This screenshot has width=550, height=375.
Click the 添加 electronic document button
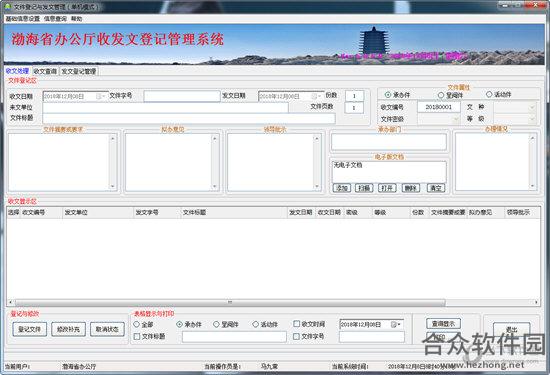[342, 188]
